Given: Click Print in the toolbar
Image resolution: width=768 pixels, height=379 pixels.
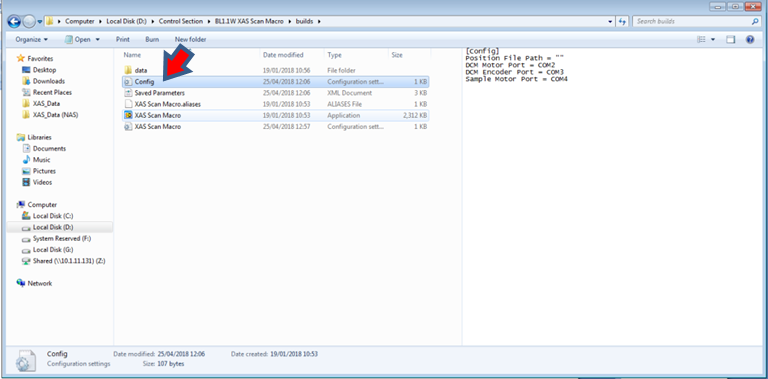Looking at the screenshot, I should click(122, 39).
